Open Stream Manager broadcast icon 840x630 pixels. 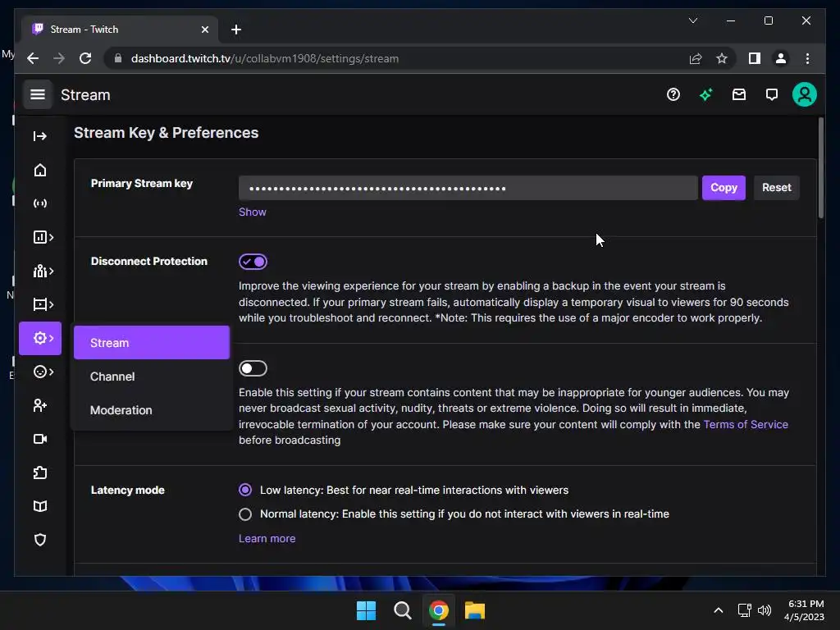(x=40, y=203)
